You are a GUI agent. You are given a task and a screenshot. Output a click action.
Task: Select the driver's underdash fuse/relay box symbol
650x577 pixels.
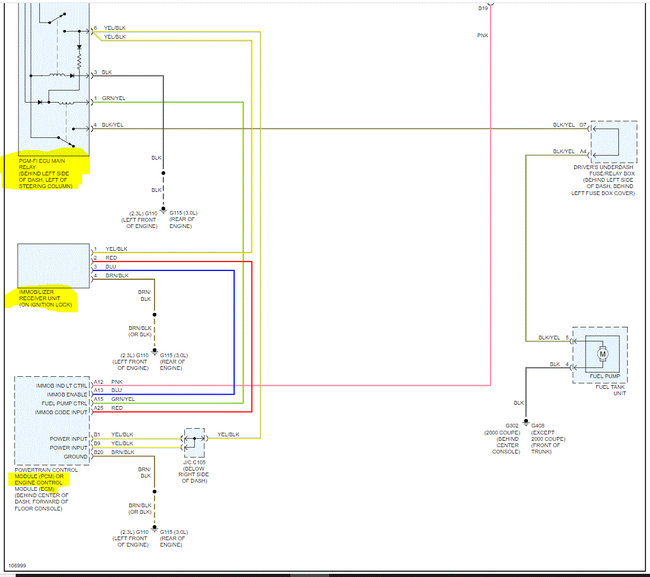(x=614, y=142)
